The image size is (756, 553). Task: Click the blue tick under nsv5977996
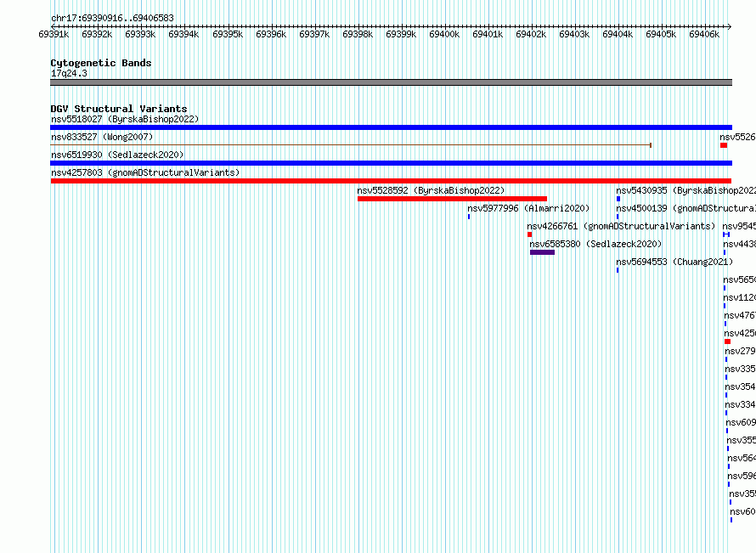pos(469,217)
